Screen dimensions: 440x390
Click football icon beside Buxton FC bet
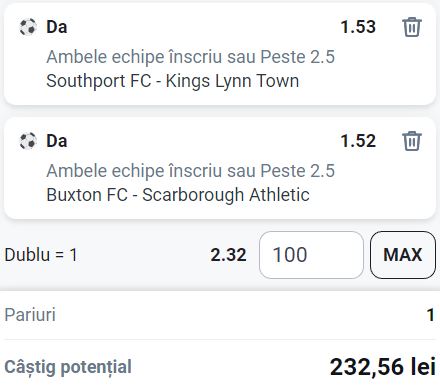(x=28, y=141)
